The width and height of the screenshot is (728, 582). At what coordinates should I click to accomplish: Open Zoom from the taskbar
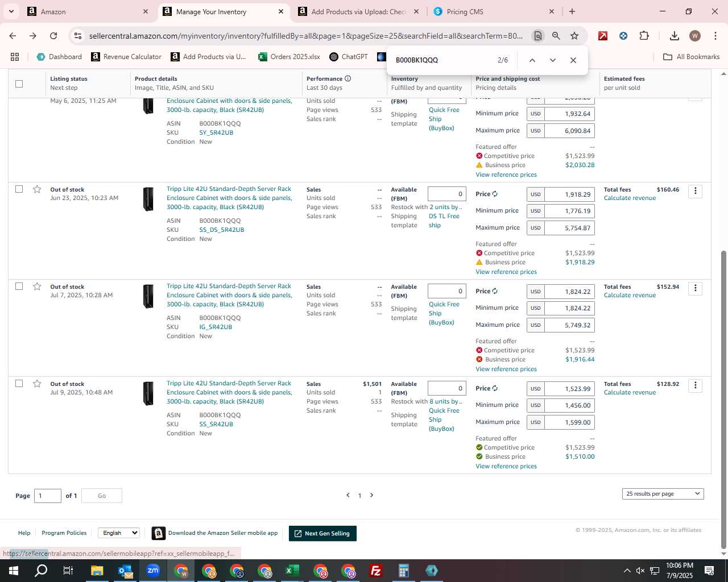pyautogui.click(x=153, y=571)
